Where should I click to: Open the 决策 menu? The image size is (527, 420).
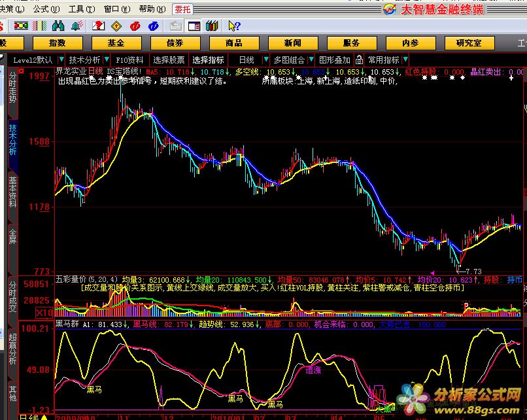tap(12, 9)
